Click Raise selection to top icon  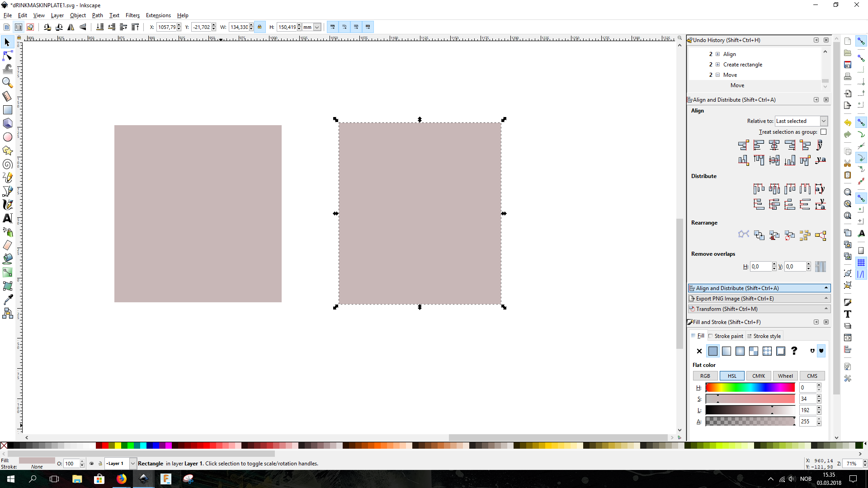135,27
